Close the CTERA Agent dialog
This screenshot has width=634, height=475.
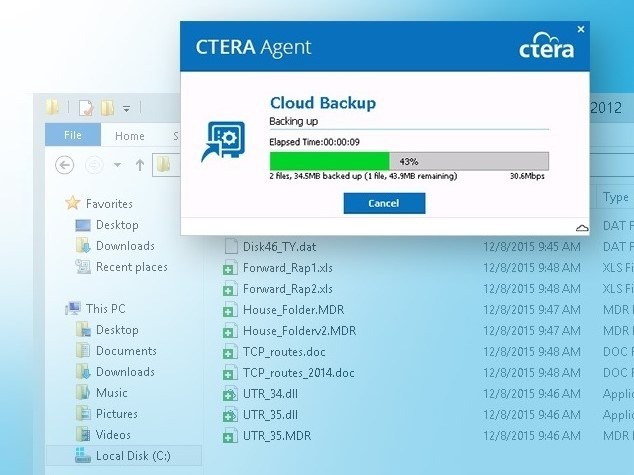point(581,29)
